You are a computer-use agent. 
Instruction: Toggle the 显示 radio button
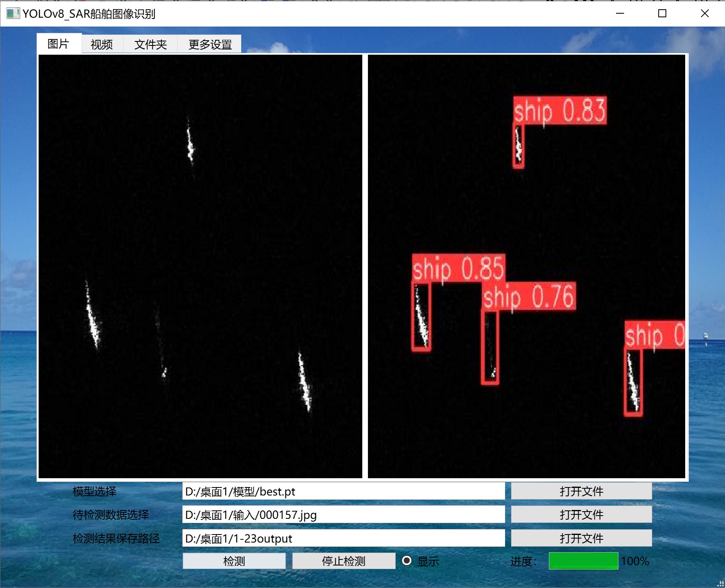407,561
